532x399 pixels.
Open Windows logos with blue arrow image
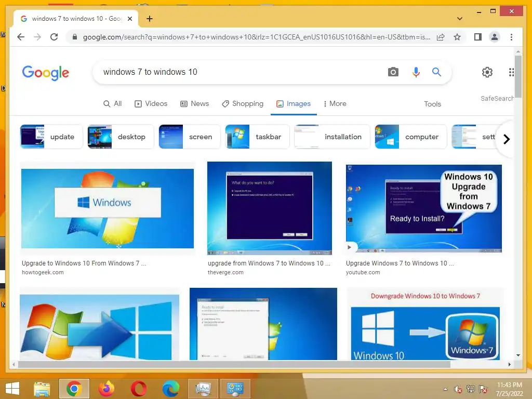click(99, 327)
